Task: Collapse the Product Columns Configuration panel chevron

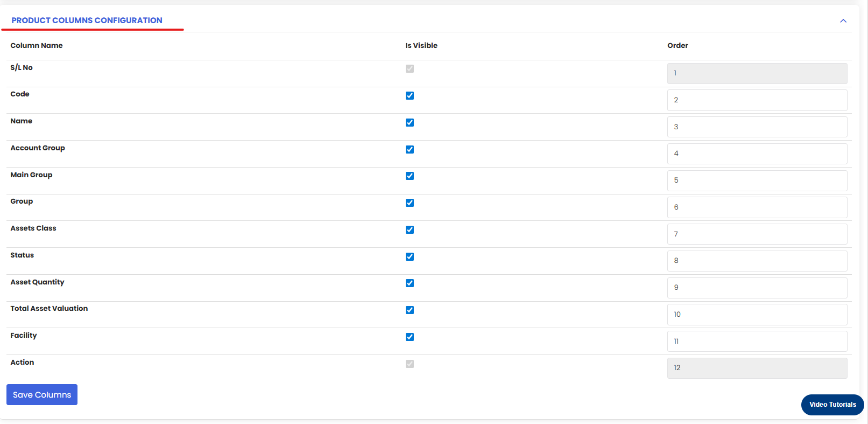Action: [843, 21]
